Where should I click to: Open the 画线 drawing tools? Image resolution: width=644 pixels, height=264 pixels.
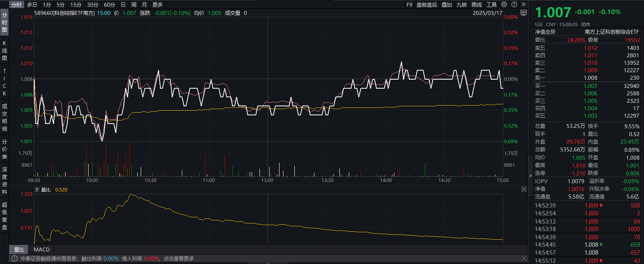click(477, 5)
